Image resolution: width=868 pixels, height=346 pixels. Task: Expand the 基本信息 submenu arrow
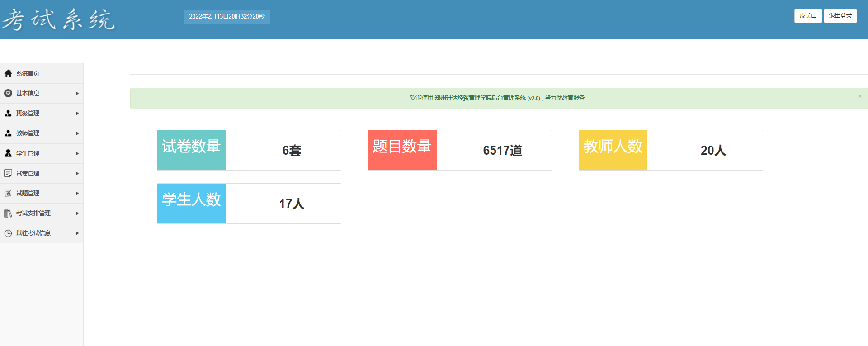(x=77, y=93)
